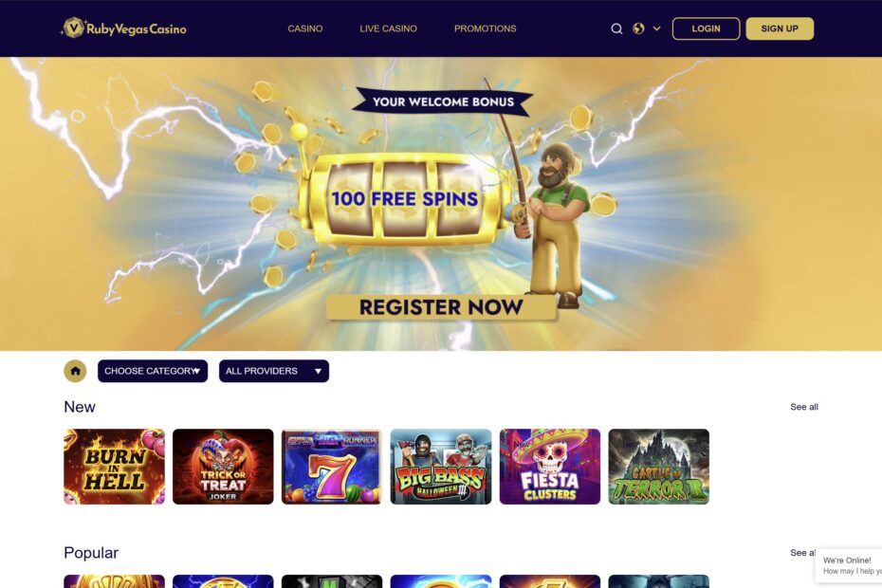The image size is (882, 588).
Task: Click See all for New games
Action: (804, 407)
